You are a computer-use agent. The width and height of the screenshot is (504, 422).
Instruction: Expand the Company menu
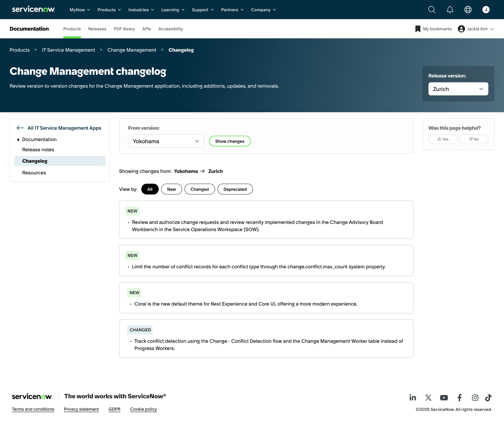(x=264, y=10)
